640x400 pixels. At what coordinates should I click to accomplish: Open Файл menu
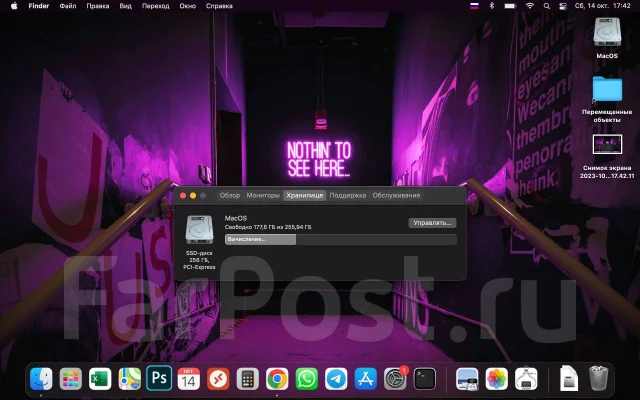click(68, 6)
